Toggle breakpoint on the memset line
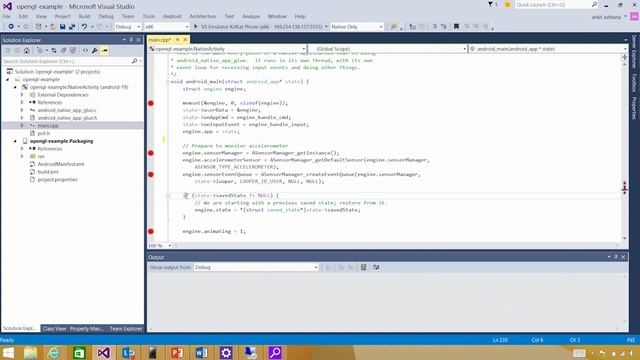The image size is (640, 360). [x=151, y=103]
